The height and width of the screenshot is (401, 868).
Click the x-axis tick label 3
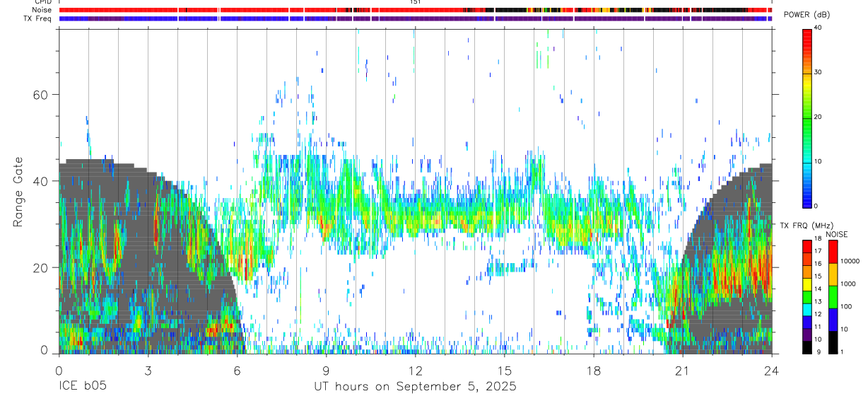148,371
